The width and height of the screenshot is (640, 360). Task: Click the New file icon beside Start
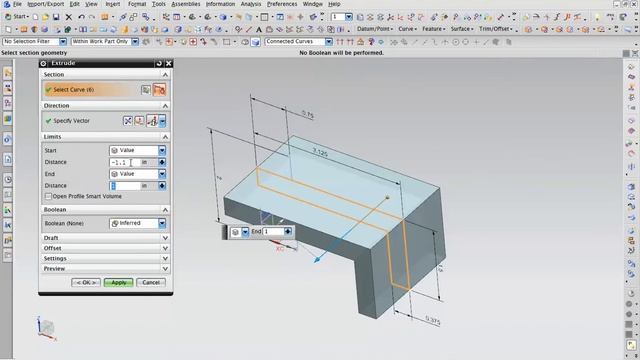pyautogui.click(x=36, y=17)
